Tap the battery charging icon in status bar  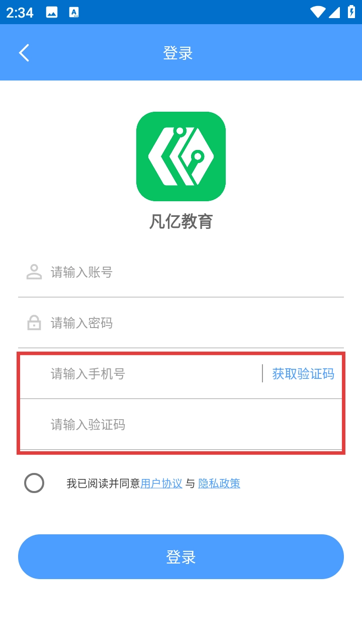351,12
